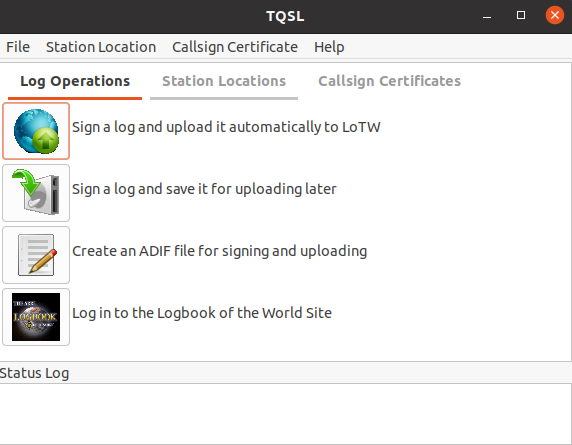Click 'Sign a log and save it' label

click(204, 189)
